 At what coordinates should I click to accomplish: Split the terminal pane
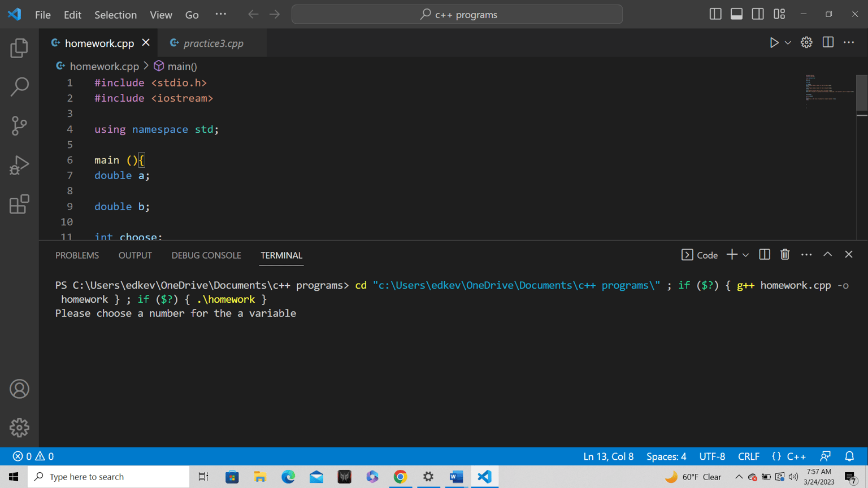click(x=764, y=255)
